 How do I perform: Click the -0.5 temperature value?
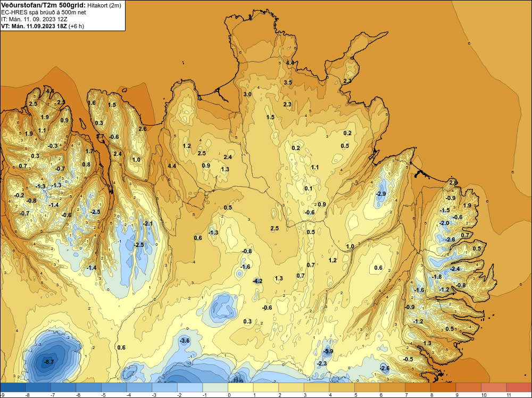click(408, 359)
